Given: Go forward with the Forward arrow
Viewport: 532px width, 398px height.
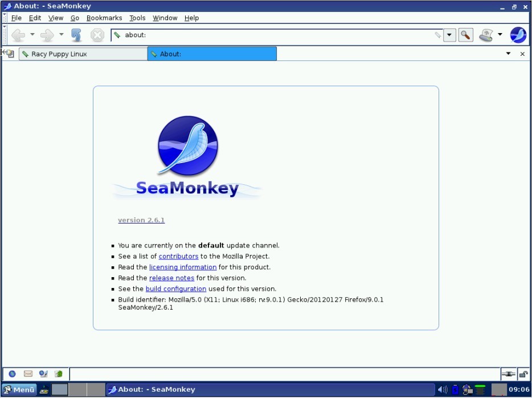Looking at the screenshot, I should tap(47, 35).
